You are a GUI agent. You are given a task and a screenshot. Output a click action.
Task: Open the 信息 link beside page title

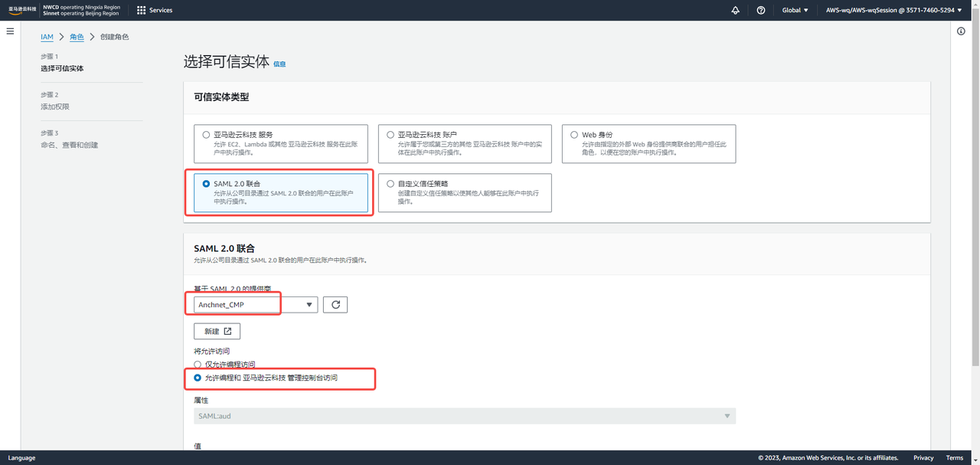[x=279, y=64]
